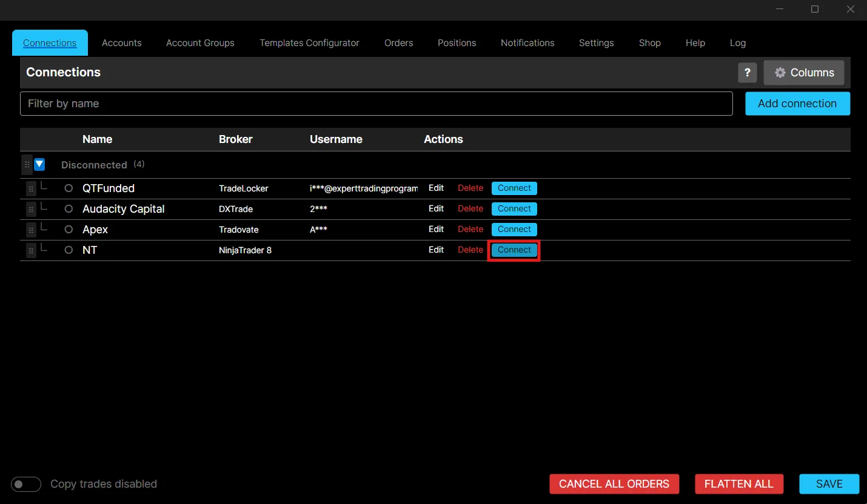Switch to the Connections tab

click(50, 43)
